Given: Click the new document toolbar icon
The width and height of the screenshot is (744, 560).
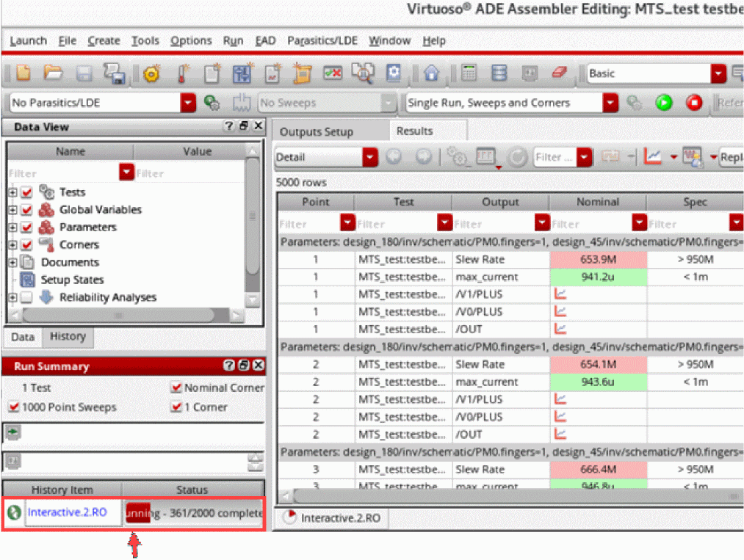Looking at the screenshot, I should 24,73.
